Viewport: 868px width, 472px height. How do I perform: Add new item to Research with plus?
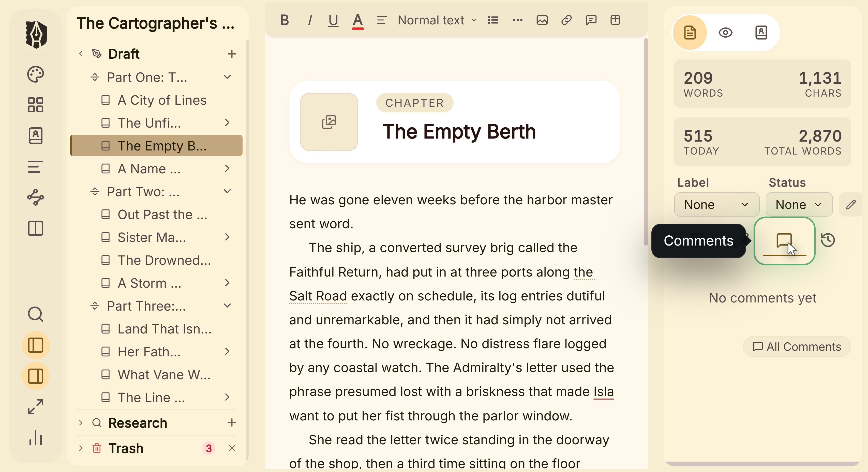click(x=231, y=422)
